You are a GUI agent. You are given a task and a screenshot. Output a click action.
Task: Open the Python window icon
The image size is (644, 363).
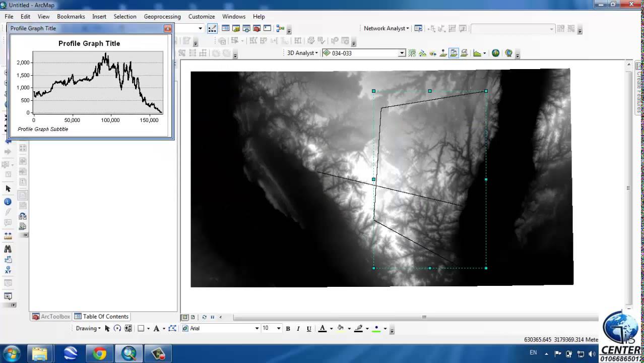click(267, 28)
